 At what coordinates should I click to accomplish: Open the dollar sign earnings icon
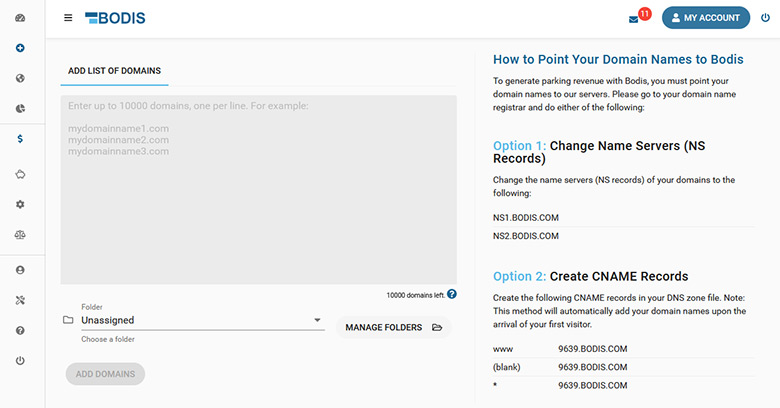(20, 139)
